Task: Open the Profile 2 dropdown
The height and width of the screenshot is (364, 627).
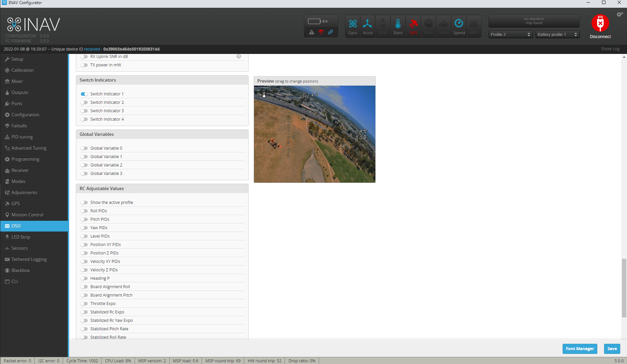Action: [510, 34]
